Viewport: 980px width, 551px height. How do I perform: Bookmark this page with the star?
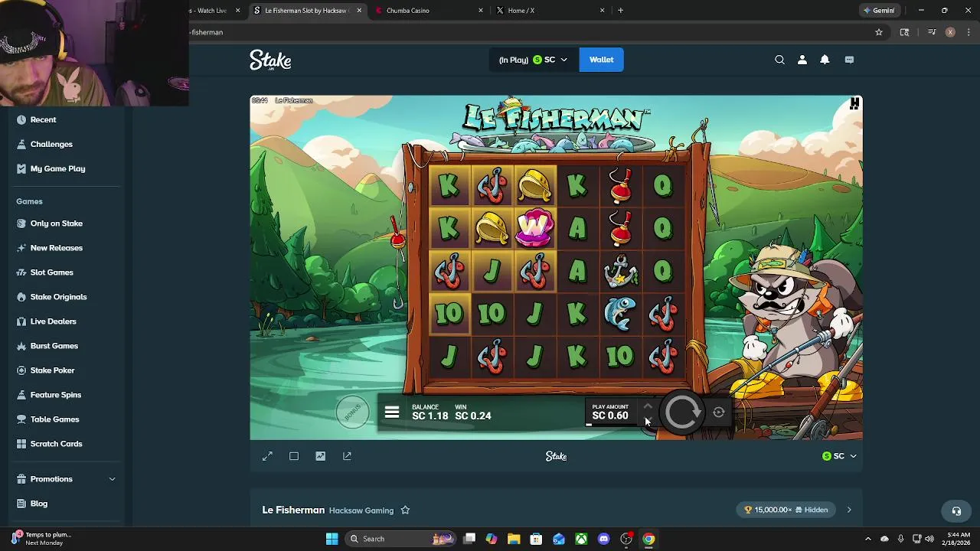(x=879, y=32)
